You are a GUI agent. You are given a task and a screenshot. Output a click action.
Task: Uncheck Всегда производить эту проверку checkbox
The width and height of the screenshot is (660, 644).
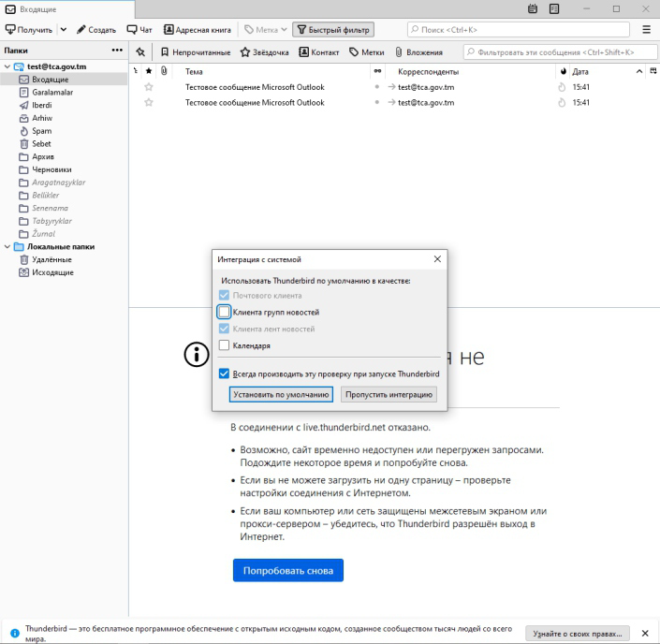pyautogui.click(x=224, y=373)
